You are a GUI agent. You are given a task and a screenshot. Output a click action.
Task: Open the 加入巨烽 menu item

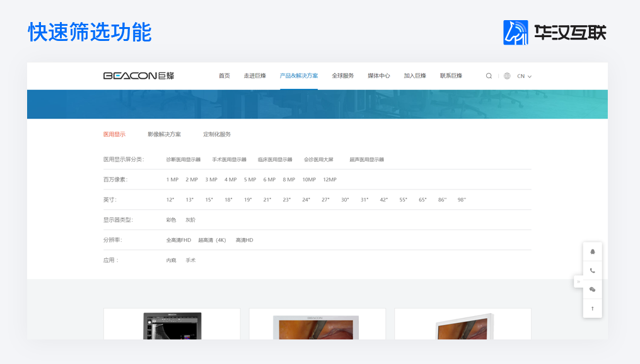point(415,76)
